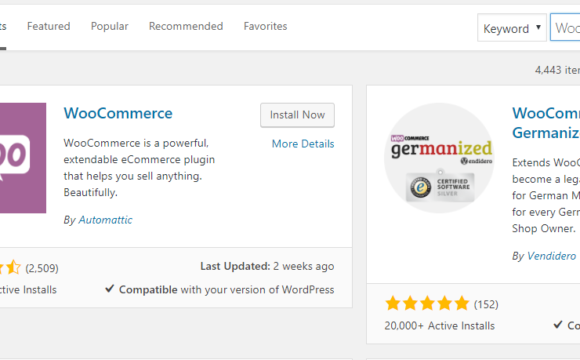Click the first gold star of Germanized rating
580x360 pixels.
392,304
